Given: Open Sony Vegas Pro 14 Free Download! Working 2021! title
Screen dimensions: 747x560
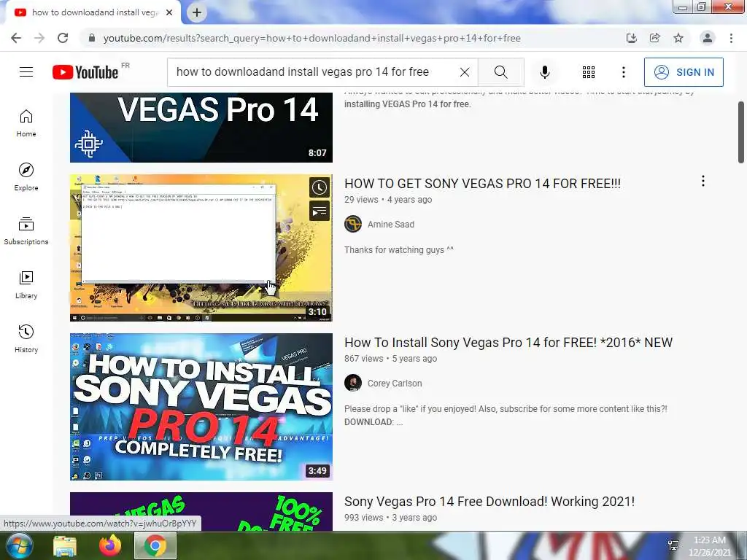Looking at the screenshot, I should (x=489, y=502).
